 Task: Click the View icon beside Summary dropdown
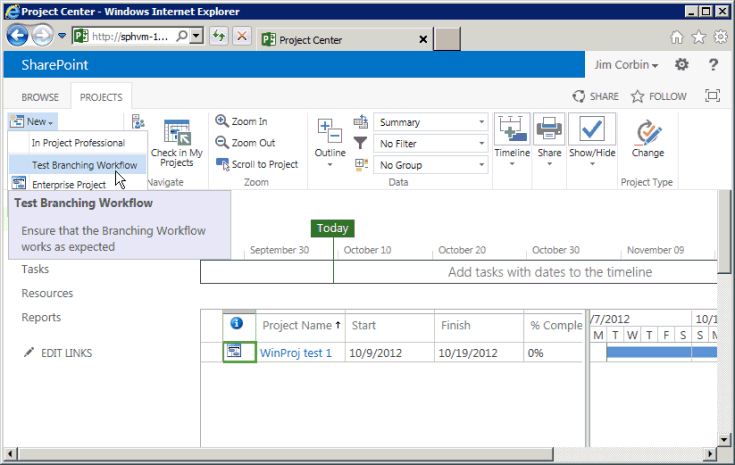click(360, 122)
